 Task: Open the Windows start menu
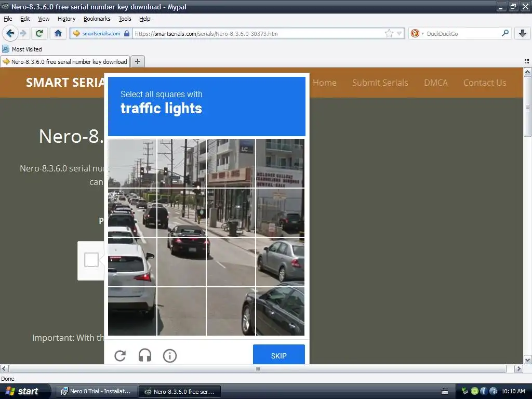pyautogui.click(x=24, y=391)
